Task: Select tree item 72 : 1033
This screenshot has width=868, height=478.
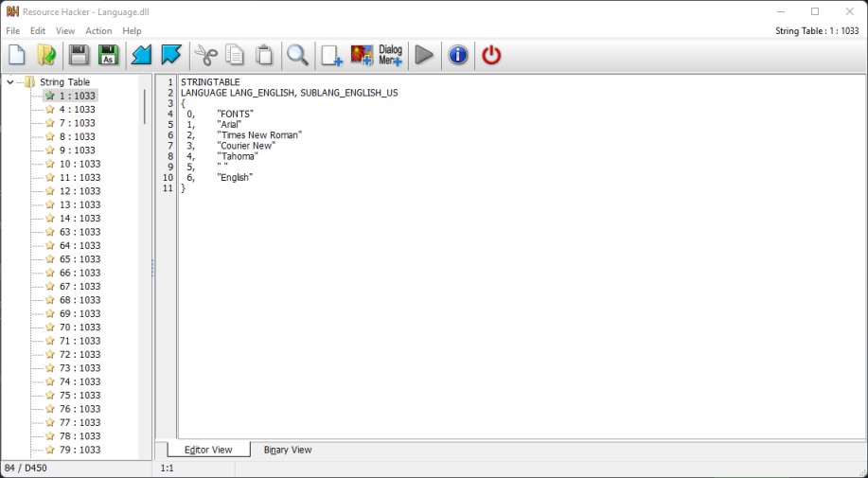Action: tap(80, 354)
